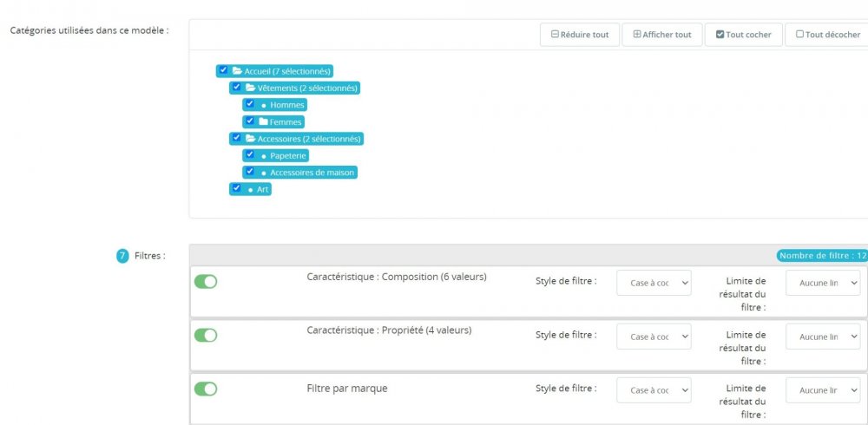Open filter style dropdown for Composition
Viewport: 868px width, 425px height.
pyautogui.click(x=654, y=283)
